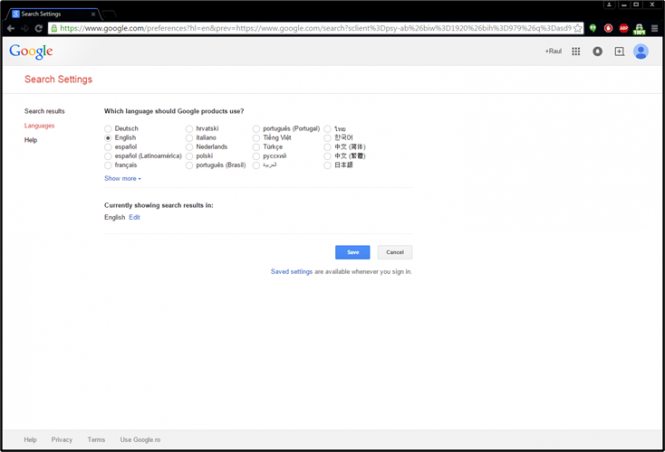The height and width of the screenshot is (452, 665).
Task: Select the Tiếng Việt language option
Action: click(256, 138)
